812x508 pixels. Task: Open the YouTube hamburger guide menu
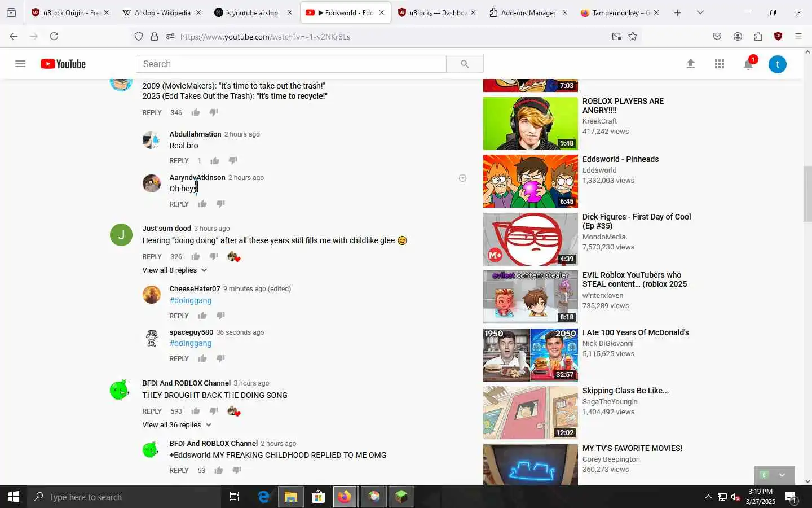pos(20,64)
